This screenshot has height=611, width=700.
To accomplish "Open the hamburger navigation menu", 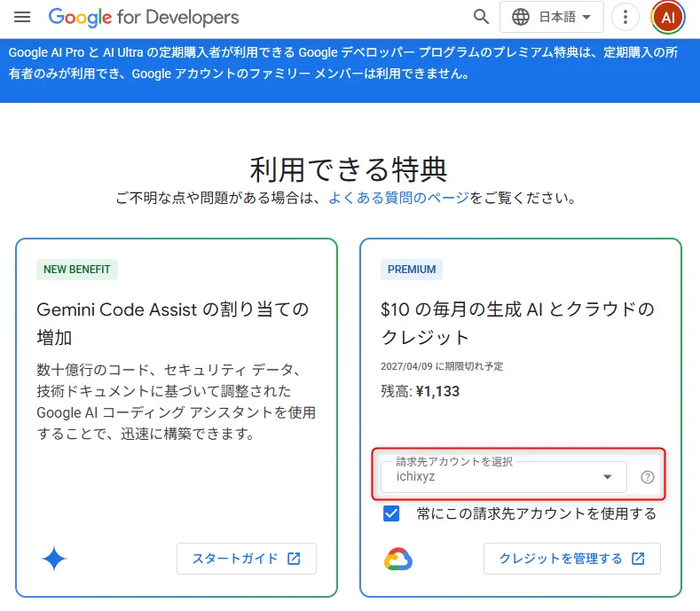I will point(23,17).
